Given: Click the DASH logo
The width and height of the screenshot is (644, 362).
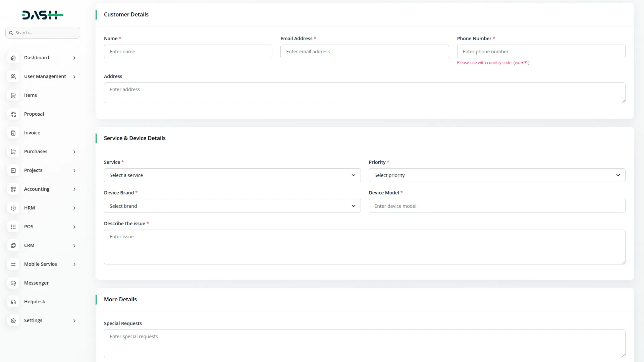Looking at the screenshot, I should (x=42, y=15).
